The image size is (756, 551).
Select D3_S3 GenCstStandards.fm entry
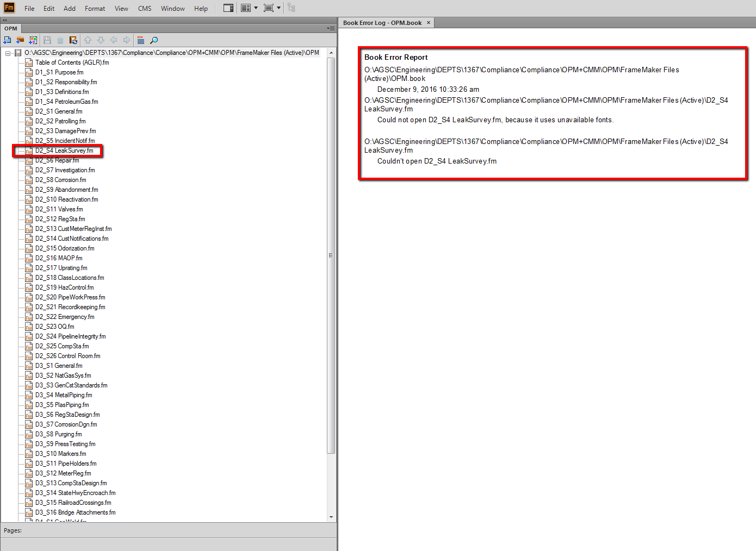point(72,385)
